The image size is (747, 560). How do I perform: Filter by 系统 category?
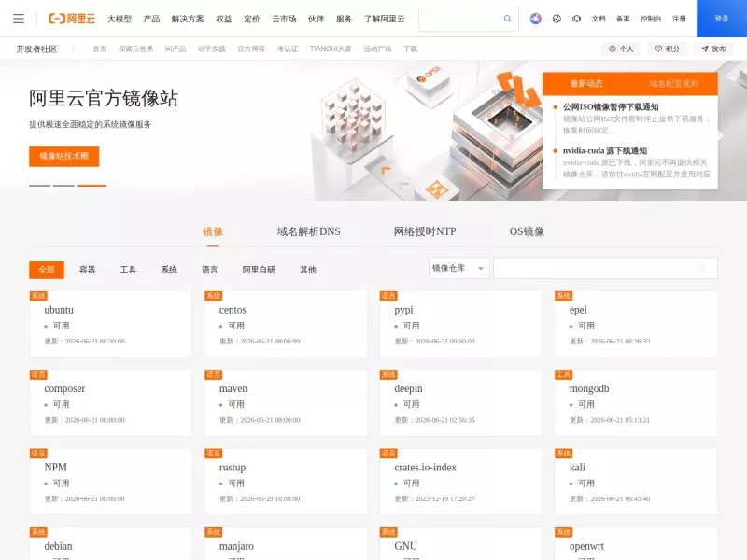tap(169, 270)
